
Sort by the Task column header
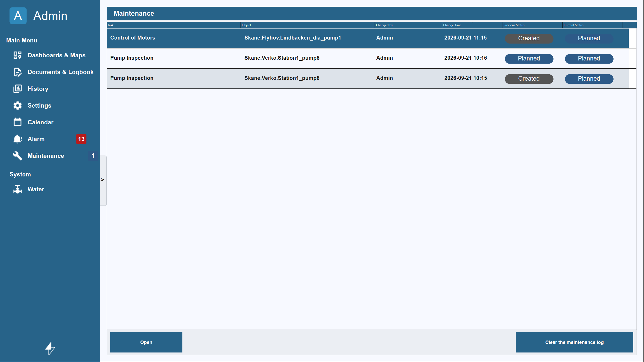coord(174,25)
